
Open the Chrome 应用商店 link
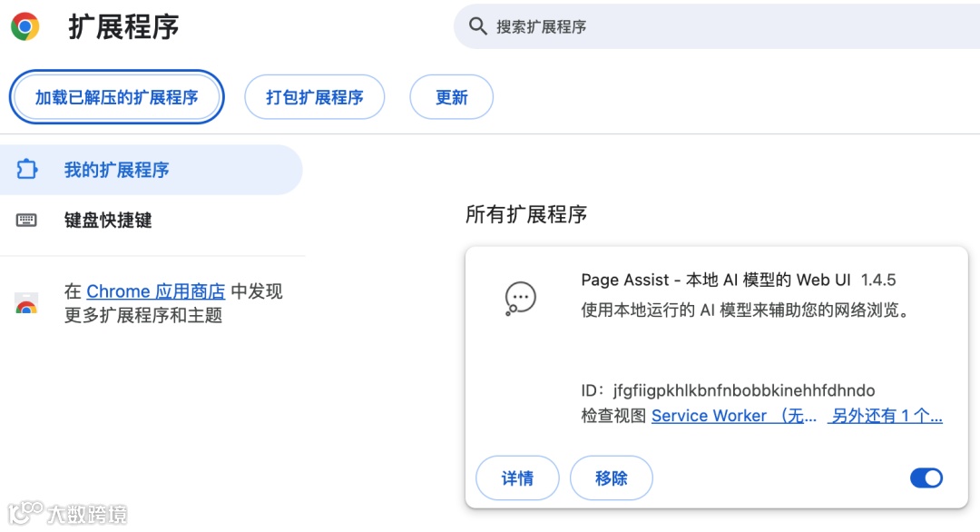(156, 291)
